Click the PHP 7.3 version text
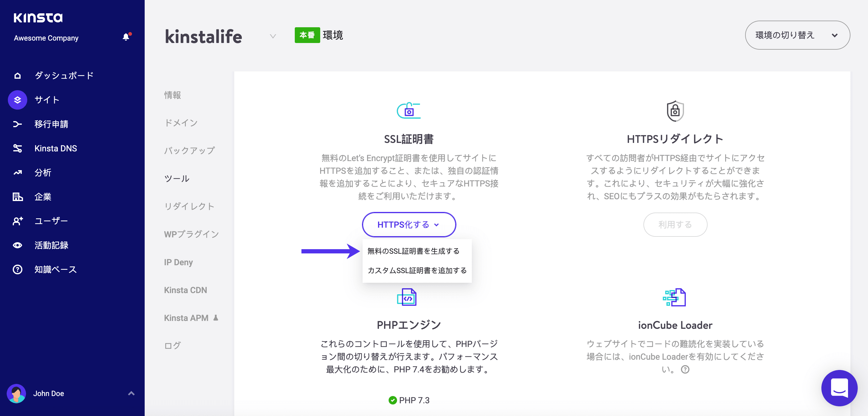This screenshot has height=416, width=868. point(414,400)
